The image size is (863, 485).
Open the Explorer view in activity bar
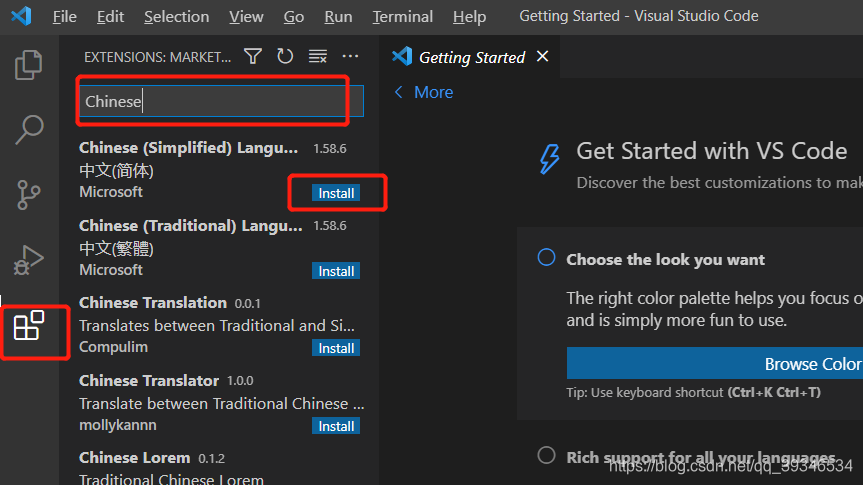[x=29, y=66]
